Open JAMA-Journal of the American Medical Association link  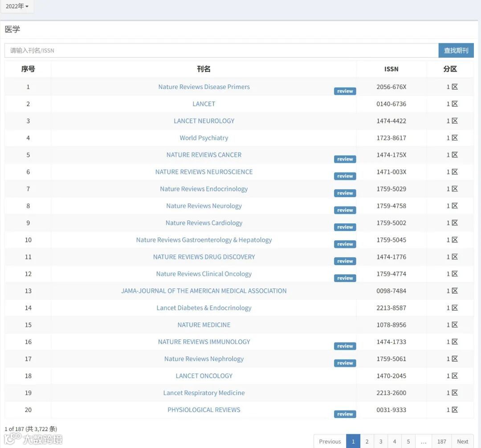[204, 291]
